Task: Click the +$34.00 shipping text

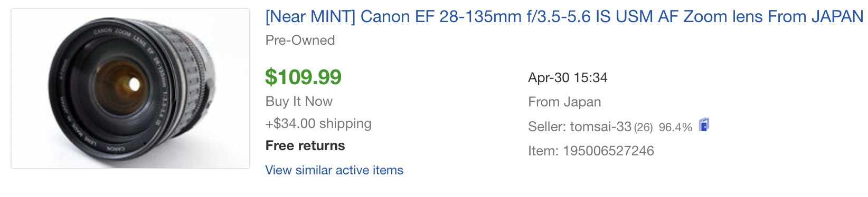Action: point(318,124)
